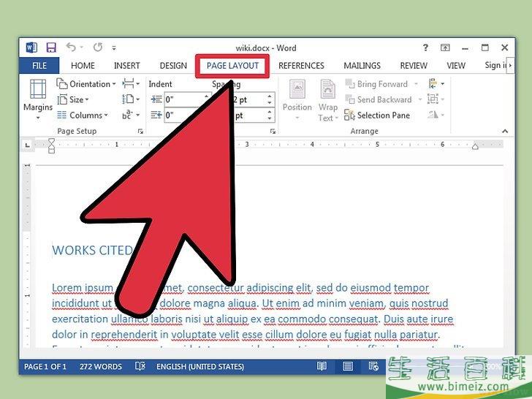Switch to the INSERT tab
The image size is (532, 399).
click(x=127, y=66)
